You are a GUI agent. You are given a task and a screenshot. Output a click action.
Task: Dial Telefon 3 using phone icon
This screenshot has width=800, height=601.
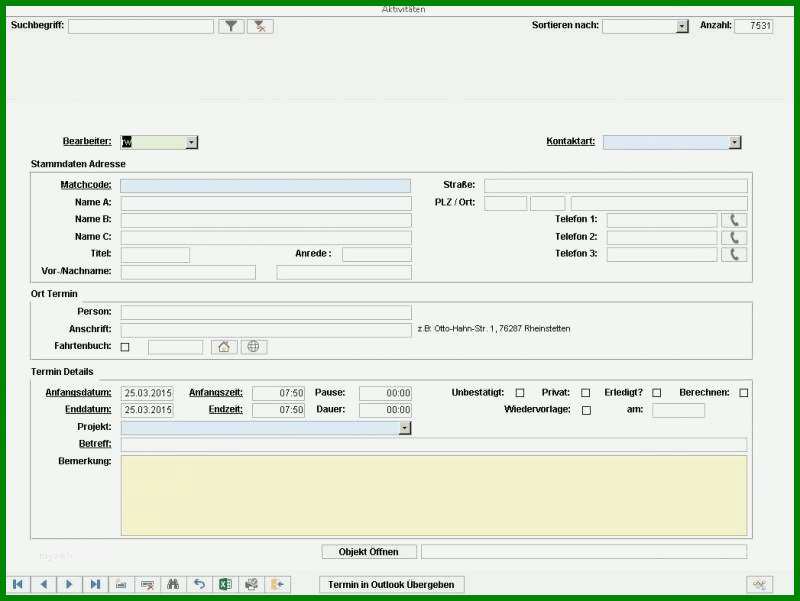point(734,254)
